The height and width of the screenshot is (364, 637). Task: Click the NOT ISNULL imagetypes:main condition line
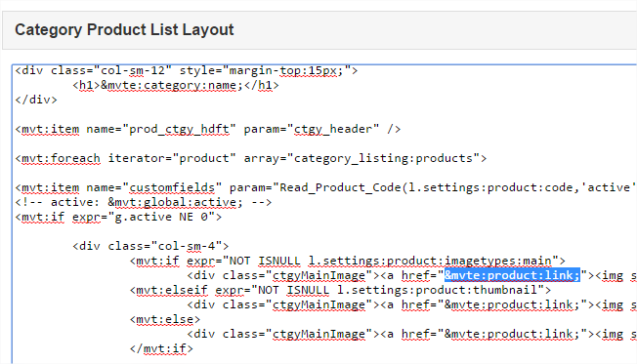point(348,261)
